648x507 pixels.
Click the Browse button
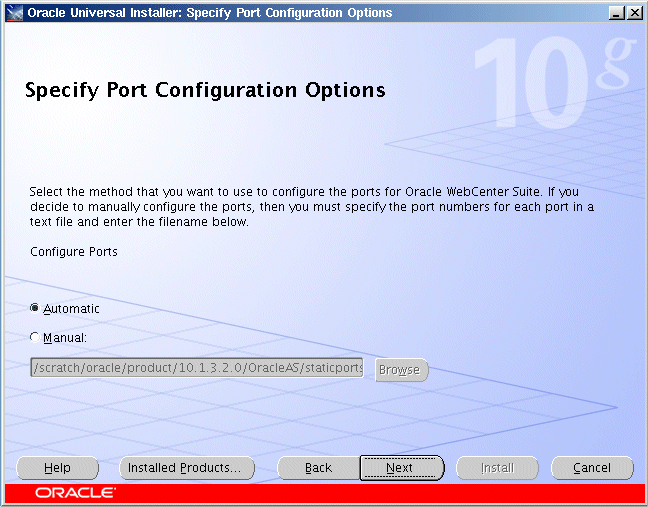point(401,370)
